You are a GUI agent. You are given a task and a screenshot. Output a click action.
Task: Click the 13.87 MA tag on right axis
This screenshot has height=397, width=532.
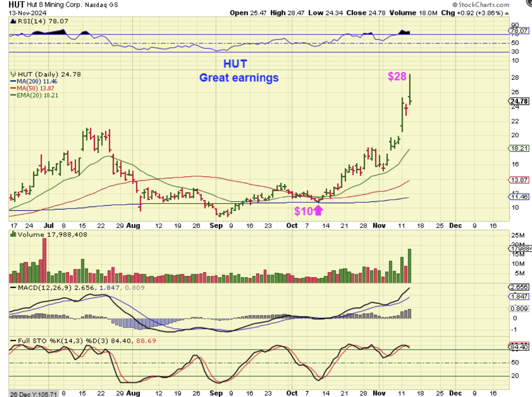[519, 180]
